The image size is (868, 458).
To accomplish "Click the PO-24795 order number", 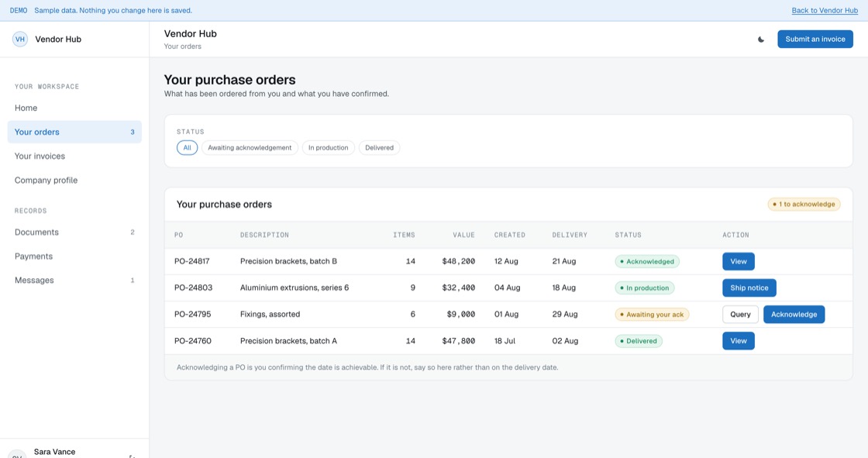I will [193, 315].
